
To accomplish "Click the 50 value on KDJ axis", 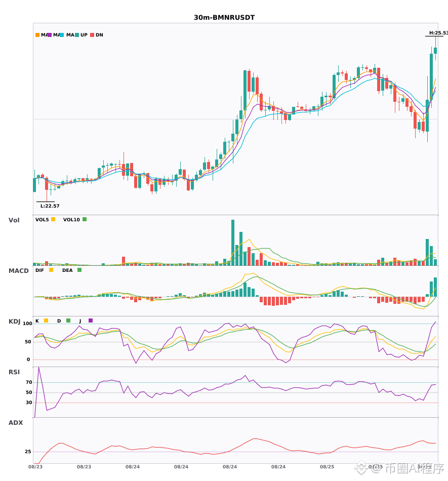I will [x=28, y=342].
